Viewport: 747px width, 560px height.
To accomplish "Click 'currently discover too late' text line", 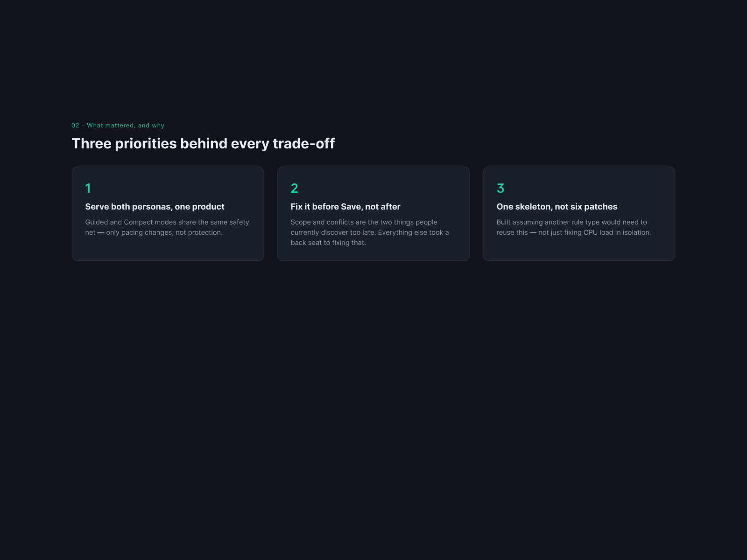I will pos(370,232).
